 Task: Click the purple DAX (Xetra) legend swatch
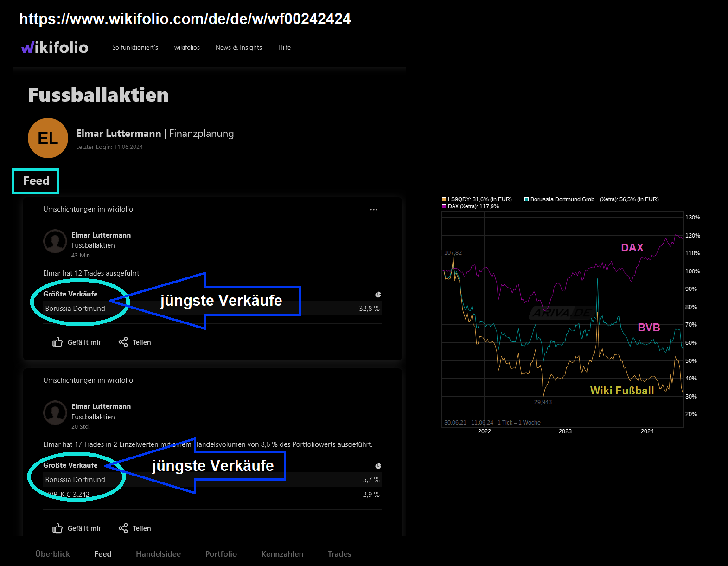[444, 206]
